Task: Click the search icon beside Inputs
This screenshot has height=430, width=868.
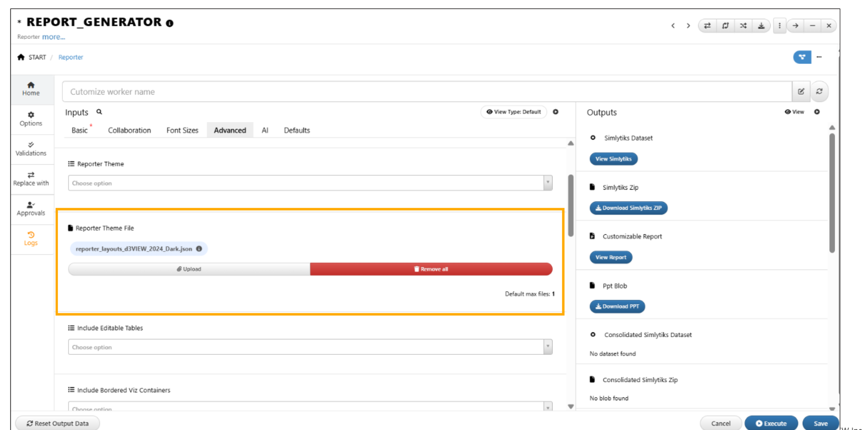Action: click(99, 112)
